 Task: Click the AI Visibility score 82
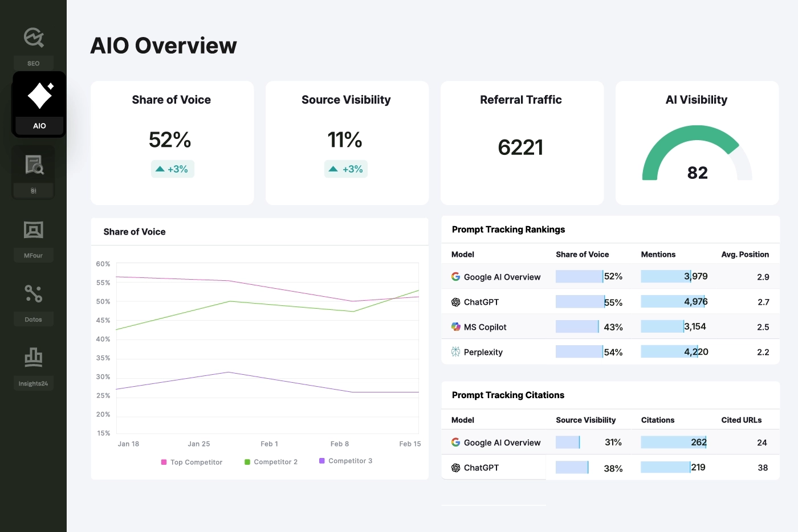(698, 173)
